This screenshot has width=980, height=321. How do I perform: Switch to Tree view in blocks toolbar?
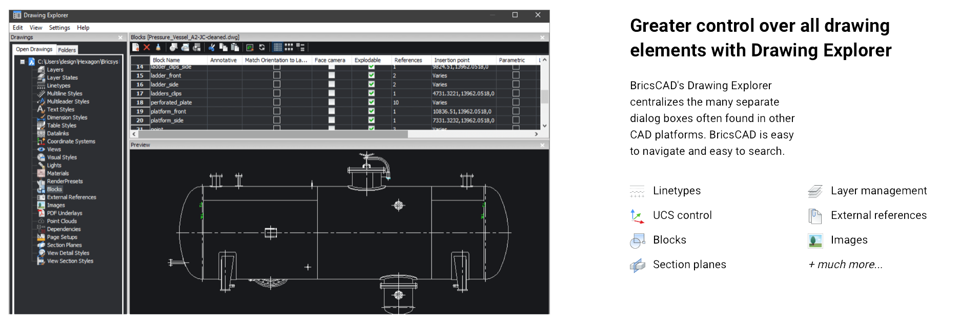[x=300, y=47]
